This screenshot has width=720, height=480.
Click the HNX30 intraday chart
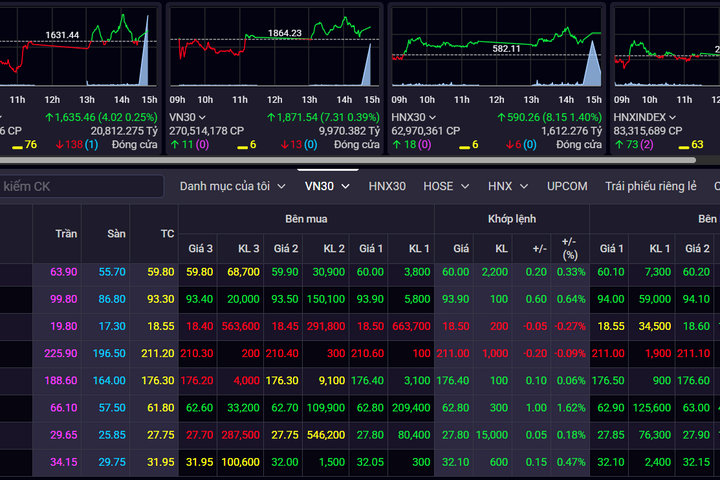click(496, 50)
